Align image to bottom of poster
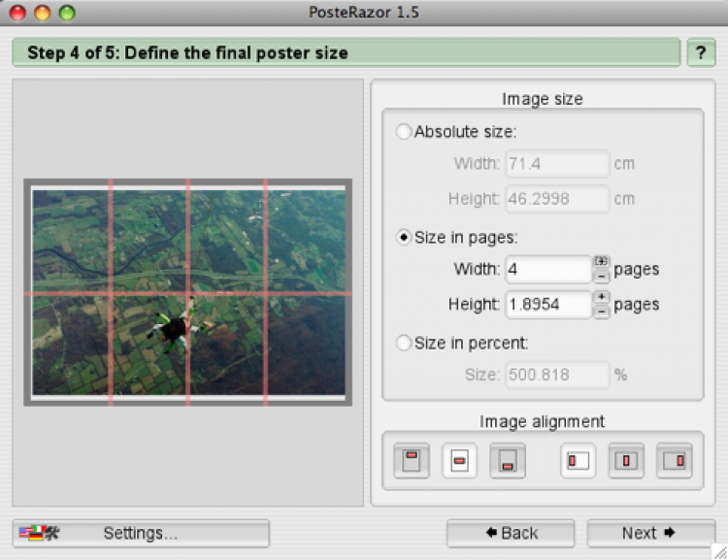The width and height of the screenshot is (728, 560). (x=507, y=460)
